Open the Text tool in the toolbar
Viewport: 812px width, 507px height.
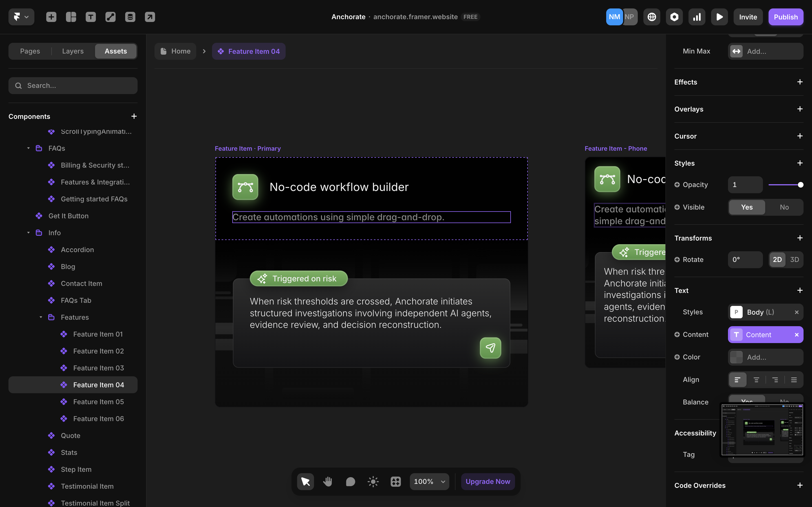coord(91,17)
